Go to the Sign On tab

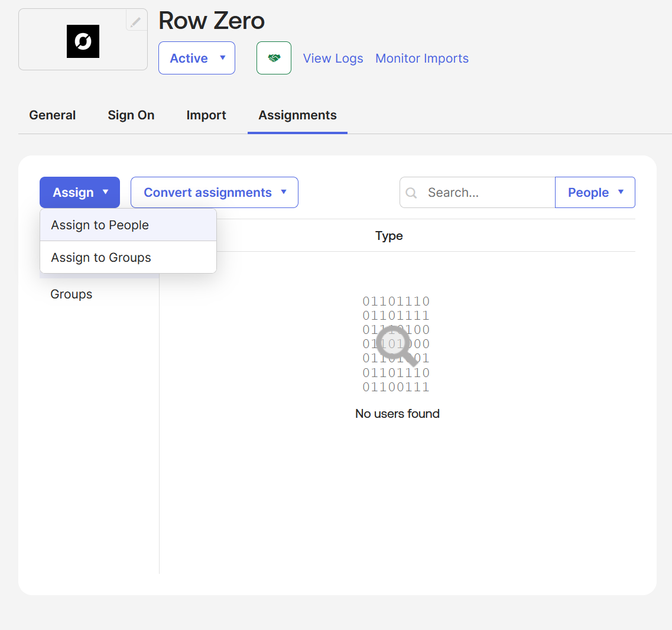pyautogui.click(x=131, y=115)
